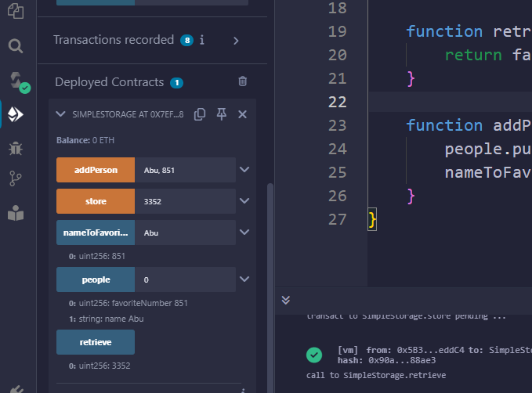Open the Debugger bug icon
The image size is (532, 393).
click(x=15, y=147)
